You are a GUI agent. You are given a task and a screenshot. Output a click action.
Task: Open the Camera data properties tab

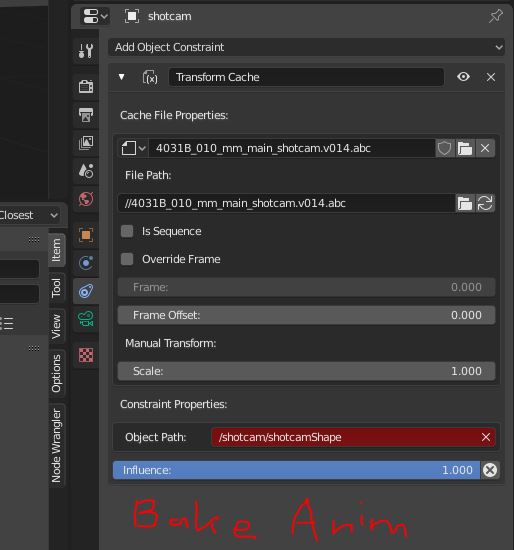pyautogui.click(x=86, y=319)
